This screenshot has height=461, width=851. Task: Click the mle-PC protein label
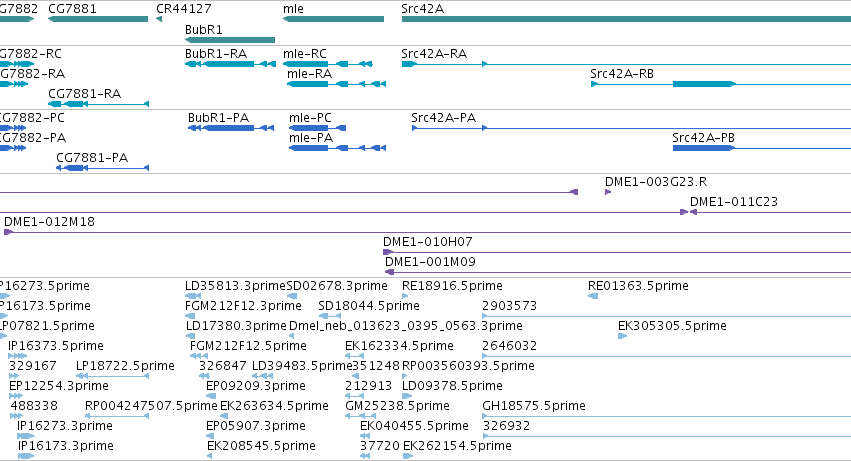[x=310, y=118]
